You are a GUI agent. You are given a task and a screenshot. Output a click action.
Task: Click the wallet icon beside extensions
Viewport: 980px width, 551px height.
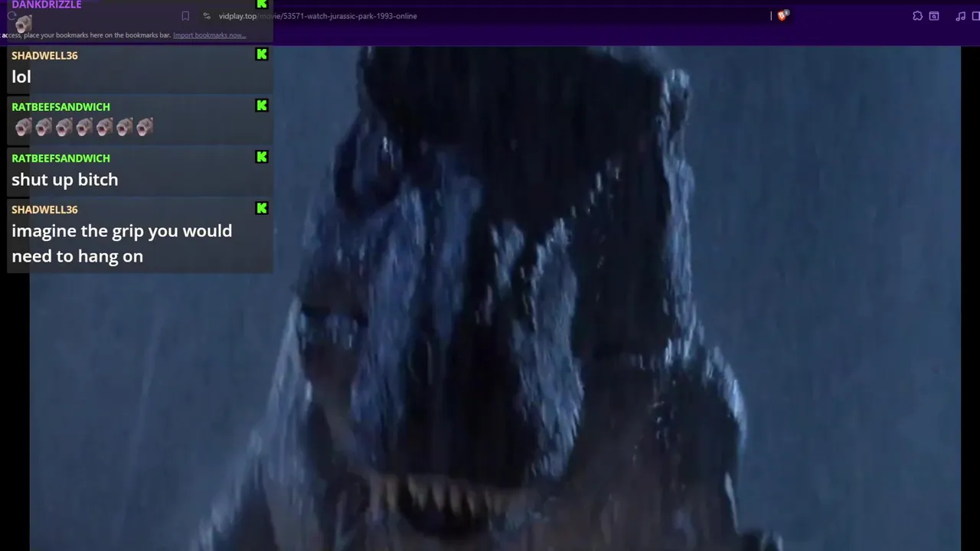pos(934,16)
